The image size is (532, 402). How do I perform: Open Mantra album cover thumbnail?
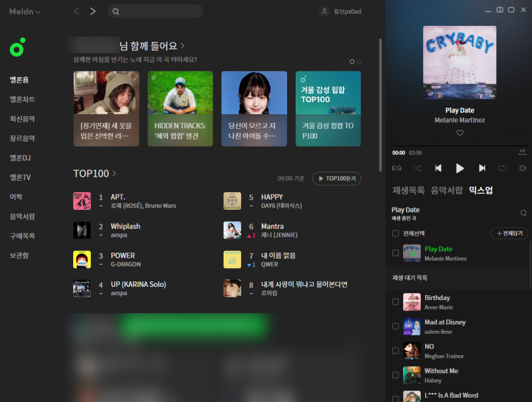[232, 230]
